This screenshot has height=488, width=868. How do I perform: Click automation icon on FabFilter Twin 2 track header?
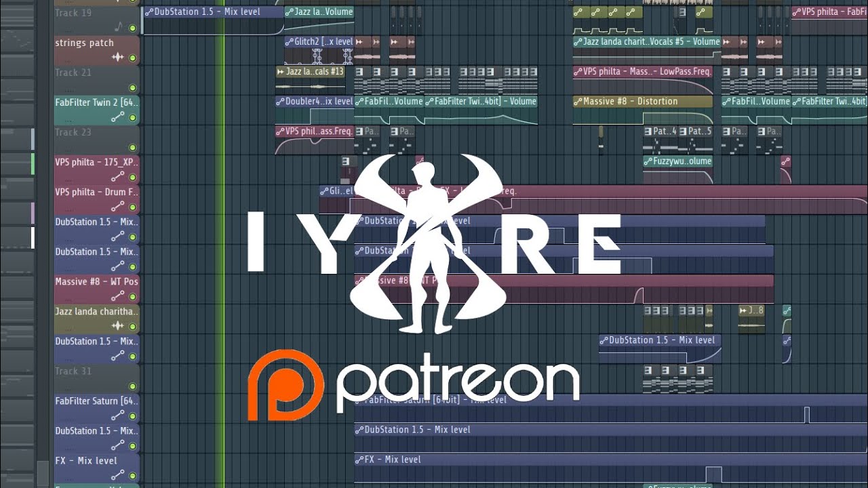point(118,117)
